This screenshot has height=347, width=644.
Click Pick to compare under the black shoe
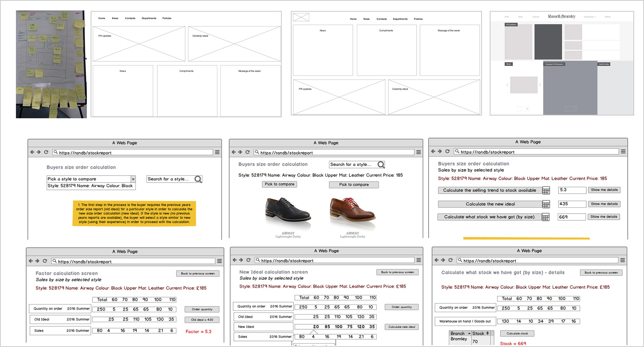(279, 184)
